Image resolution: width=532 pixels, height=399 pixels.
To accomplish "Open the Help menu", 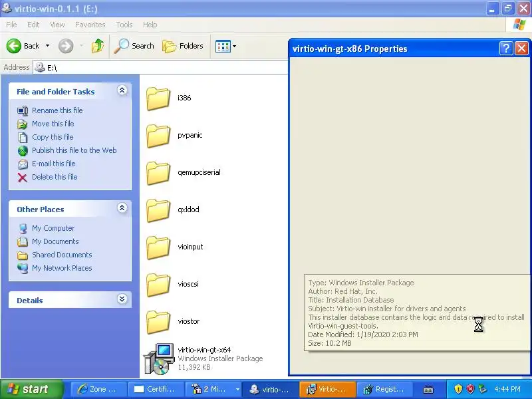I will coord(150,25).
